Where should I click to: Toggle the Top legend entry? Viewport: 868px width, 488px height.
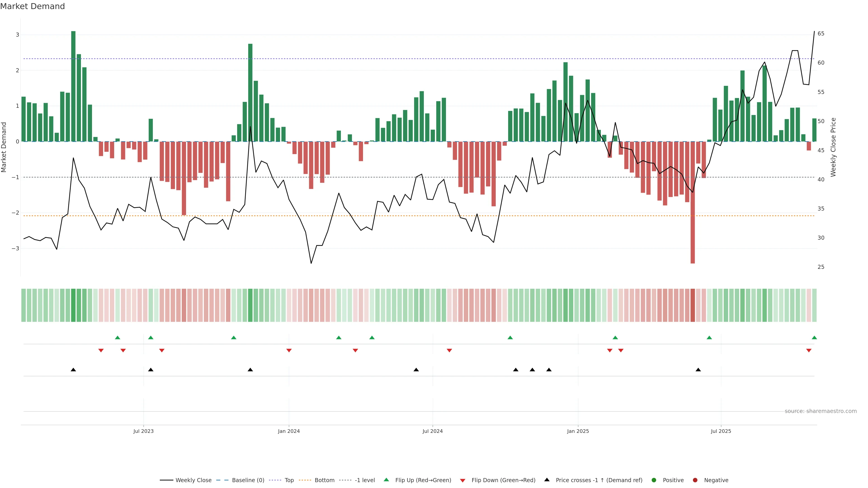coord(289,480)
